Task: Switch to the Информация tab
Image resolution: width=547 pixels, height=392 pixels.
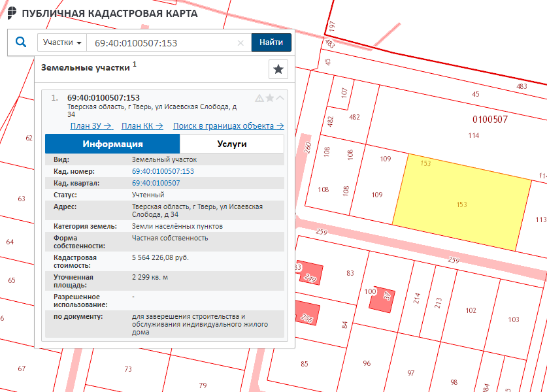Action: pos(112,144)
